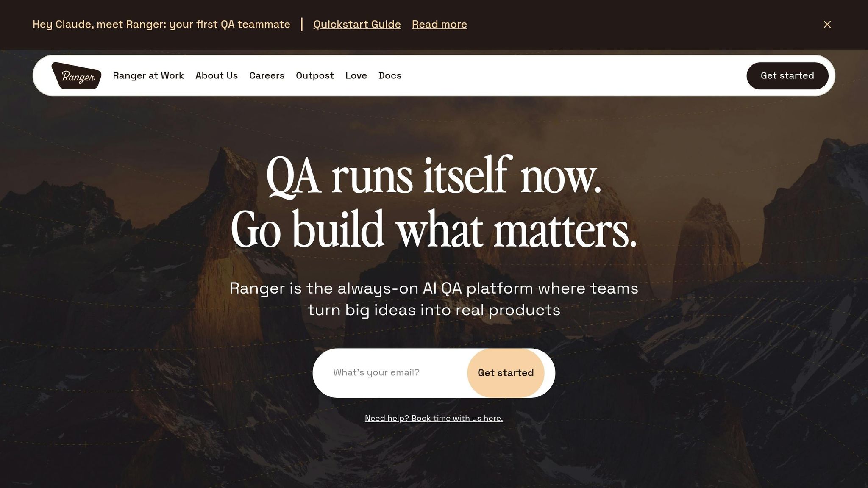Open the Careers nav item
The height and width of the screenshot is (488, 868).
click(267, 75)
